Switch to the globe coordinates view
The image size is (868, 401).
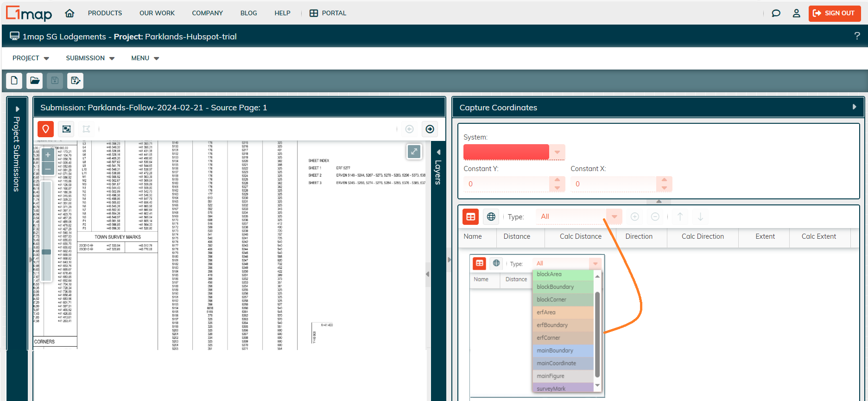tap(491, 216)
